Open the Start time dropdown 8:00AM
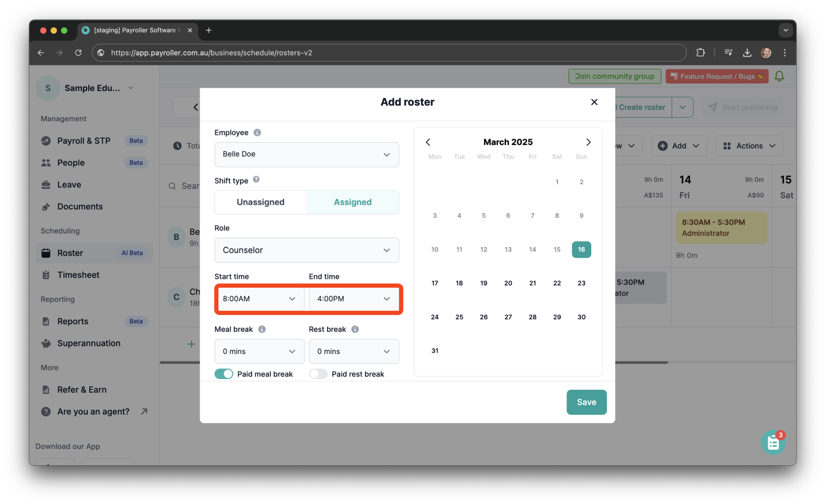The height and width of the screenshot is (504, 826). coord(259,299)
